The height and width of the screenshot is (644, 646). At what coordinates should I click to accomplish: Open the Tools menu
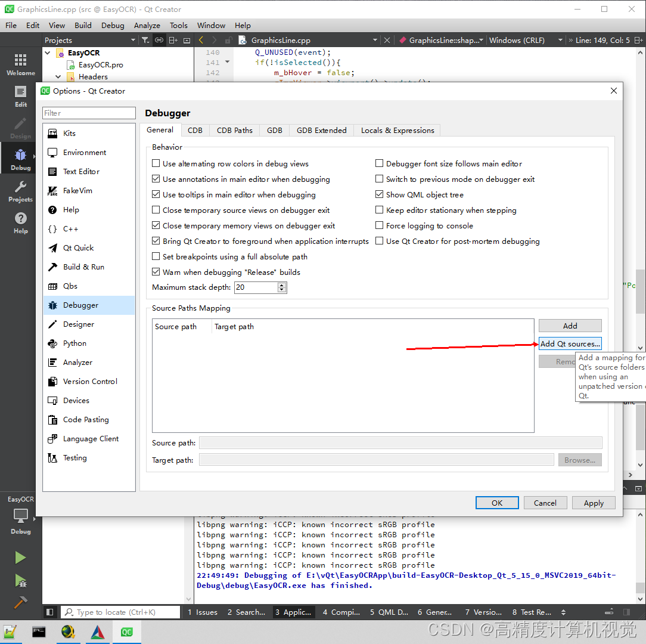[179, 25]
